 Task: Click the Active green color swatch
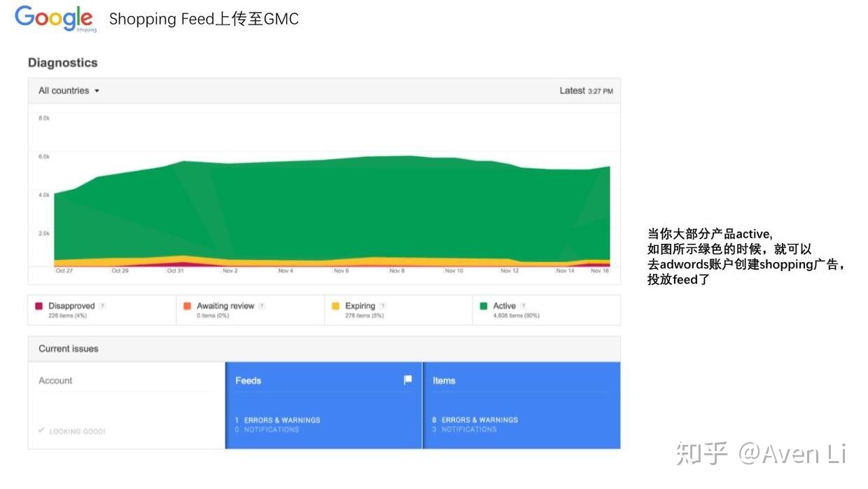pyautogui.click(x=484, y=306)
